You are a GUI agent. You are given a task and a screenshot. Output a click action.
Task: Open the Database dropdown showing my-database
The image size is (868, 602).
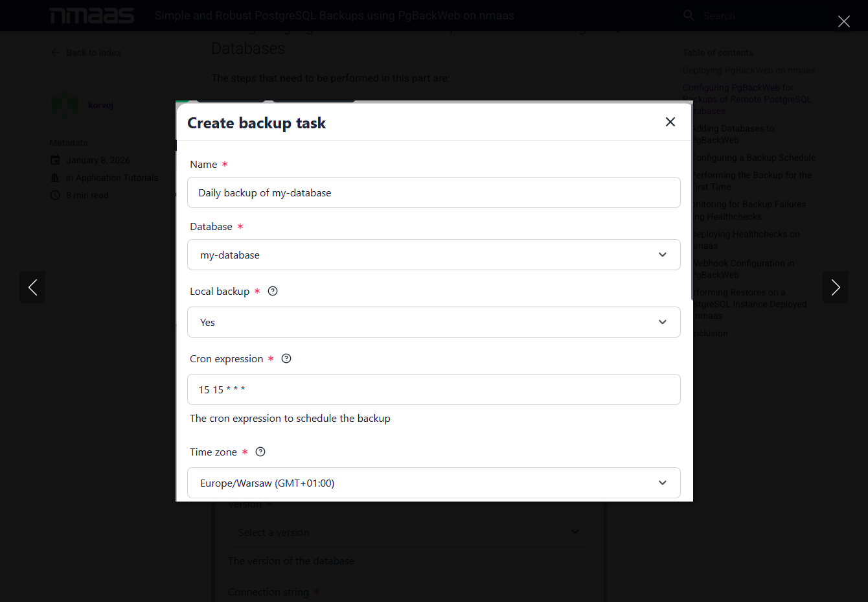point(434,255)
